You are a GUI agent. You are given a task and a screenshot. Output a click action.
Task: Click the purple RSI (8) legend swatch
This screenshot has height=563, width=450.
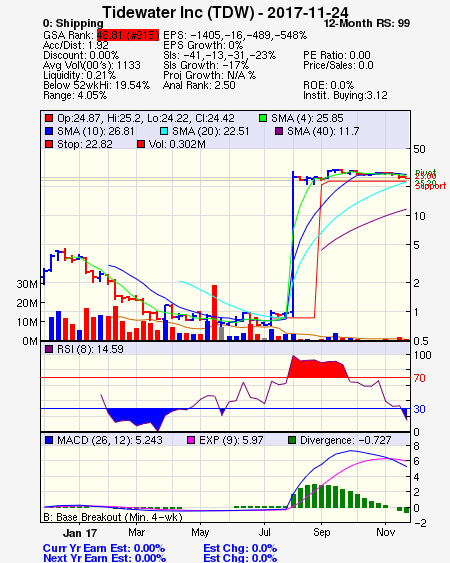click(49, 349)
